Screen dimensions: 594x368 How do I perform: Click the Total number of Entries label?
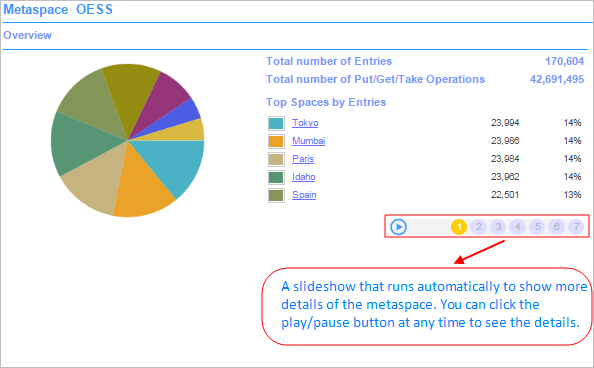click(329, 61)
